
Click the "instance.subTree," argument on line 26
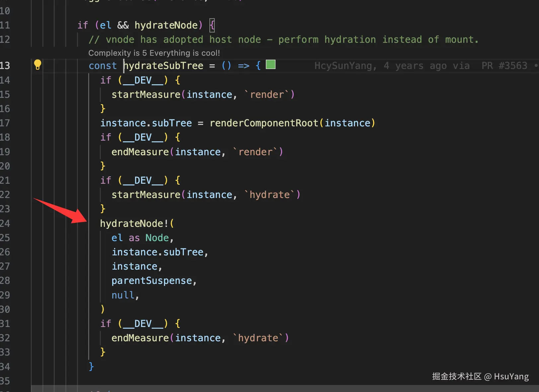tap(160, 252)
